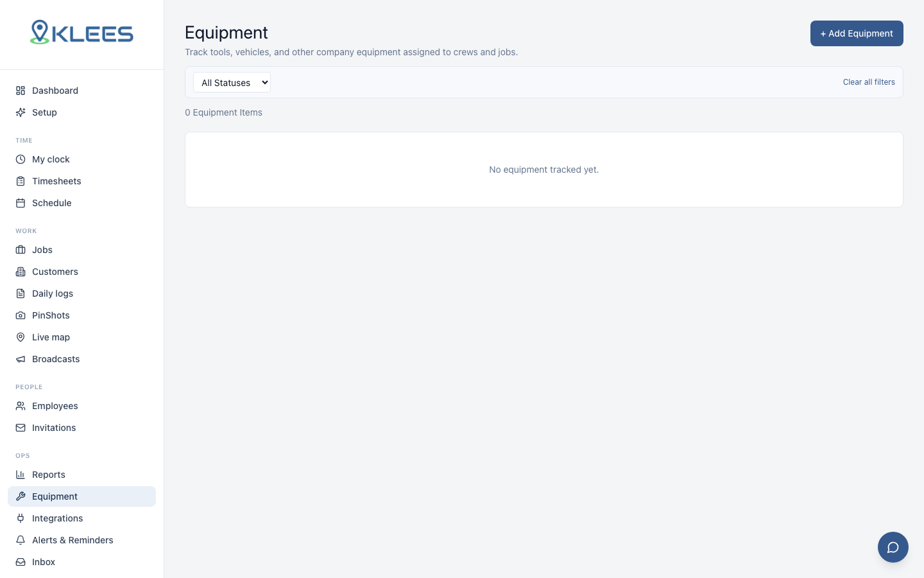
Task: Click the Schedule calendar icon
Action: point(21,203)
